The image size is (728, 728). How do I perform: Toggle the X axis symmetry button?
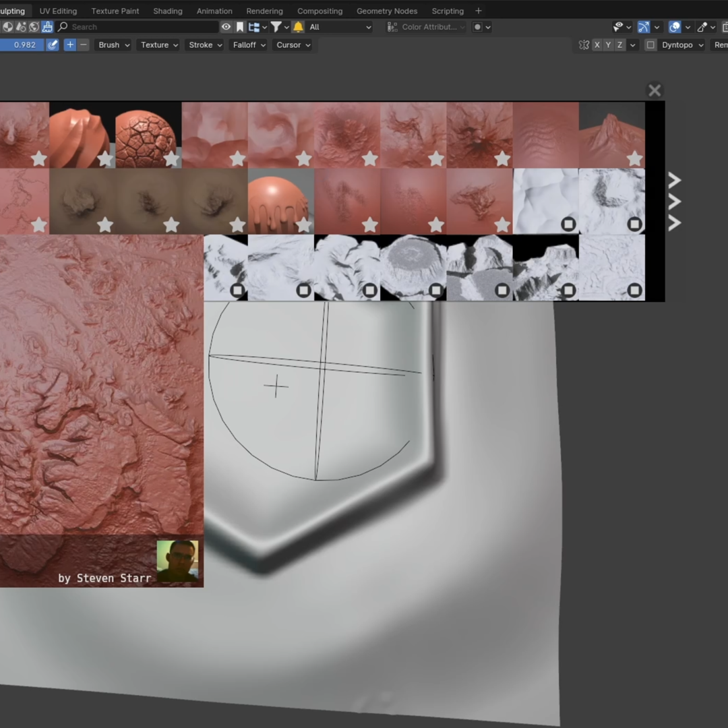(597, 44)
